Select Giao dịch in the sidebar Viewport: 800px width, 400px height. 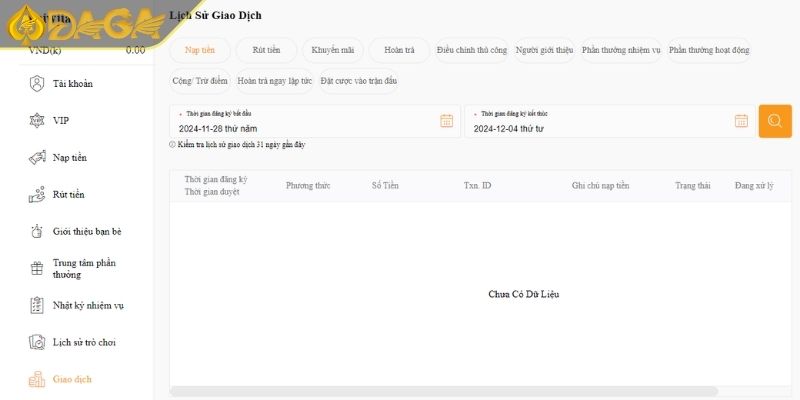pos(72,379)
